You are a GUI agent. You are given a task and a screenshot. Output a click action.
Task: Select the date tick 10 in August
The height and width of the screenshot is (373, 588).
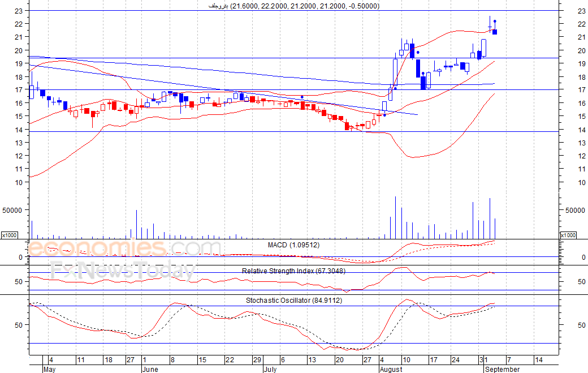click(407, 360)
